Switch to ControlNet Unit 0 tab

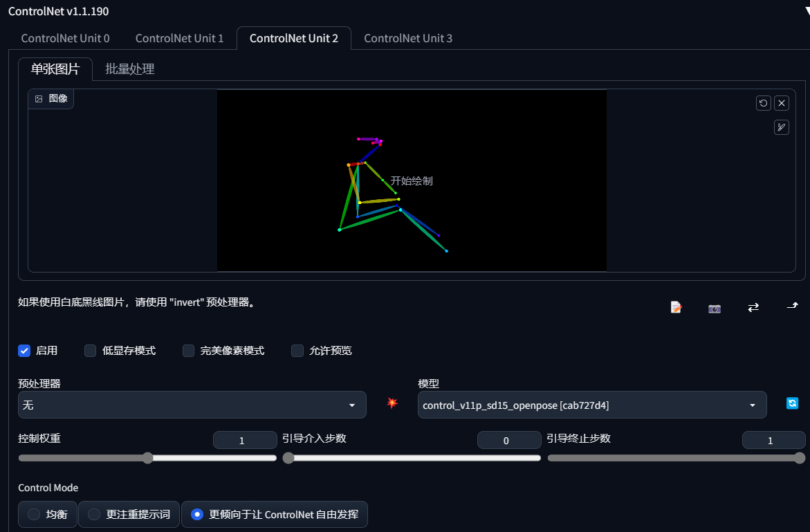coord(65,38)
